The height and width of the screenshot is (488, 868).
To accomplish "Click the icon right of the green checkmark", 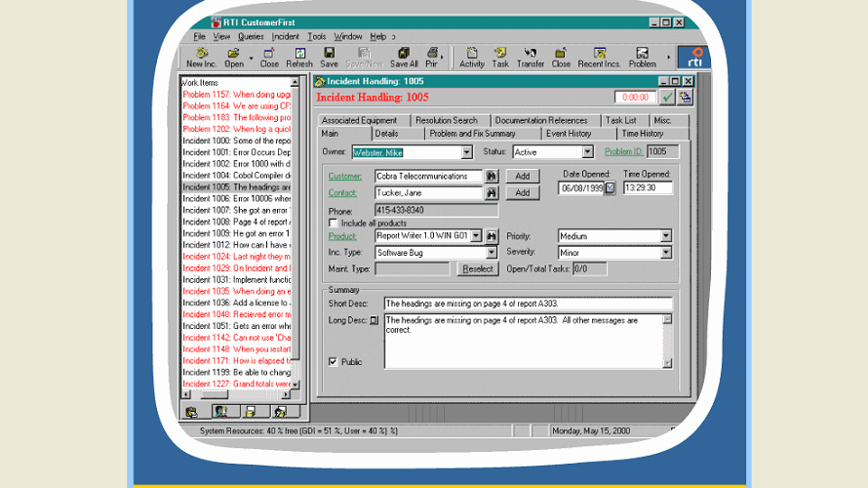I will pyautogui.click(x=686, y=98).
